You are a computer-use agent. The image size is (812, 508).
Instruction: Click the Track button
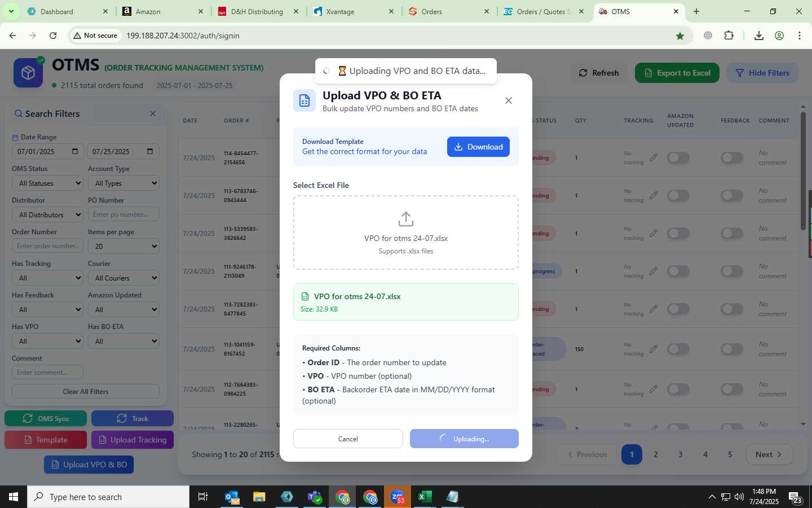(133, 418)
